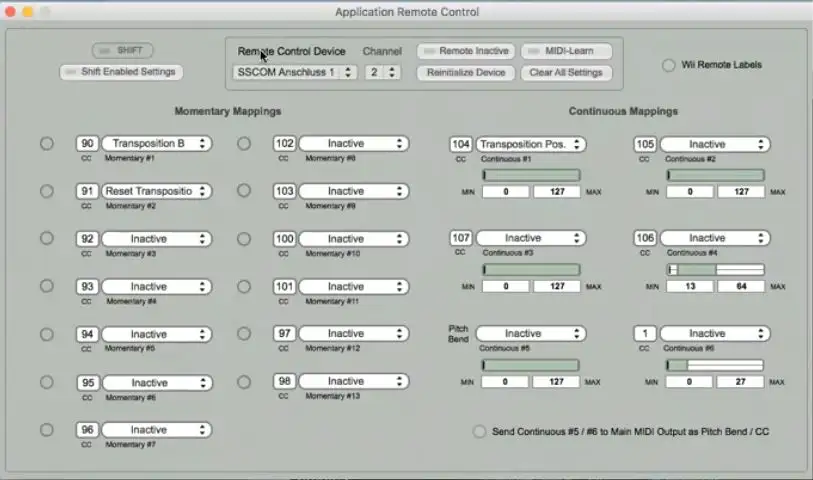Open Inactive dropdown for Momentary #10
The image size is (813, 480).
coord(354,239)
